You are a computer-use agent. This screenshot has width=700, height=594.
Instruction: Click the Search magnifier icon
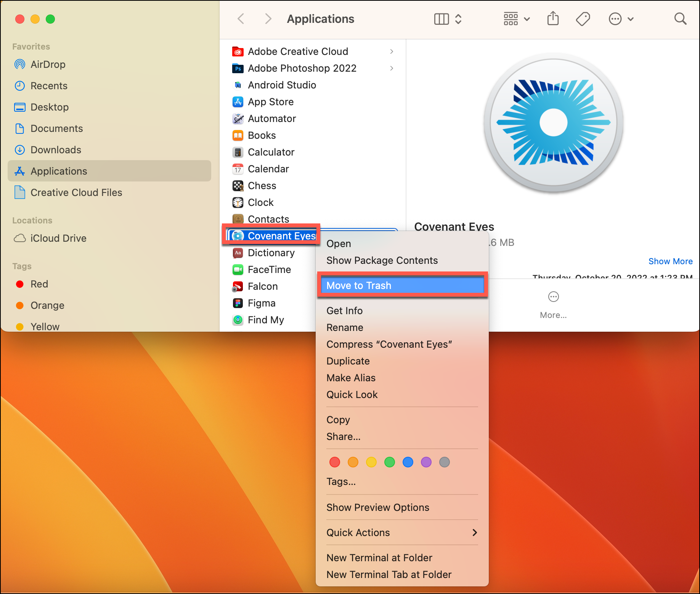click(x=680, y=19)
